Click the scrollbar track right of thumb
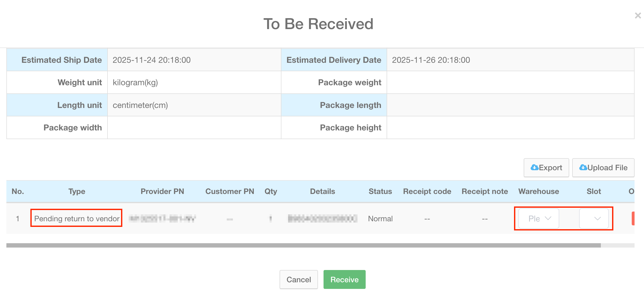 [618, 245]
